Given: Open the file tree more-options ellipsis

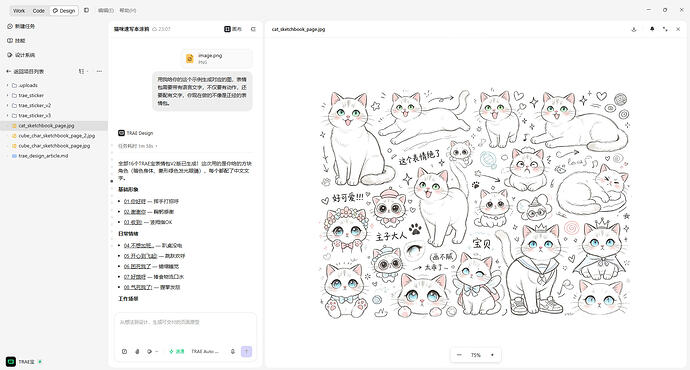Looking at the screenshot, I should click(x=99, y=71).
